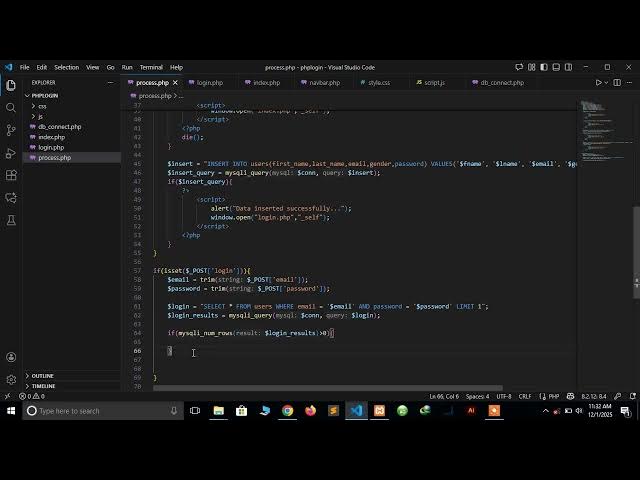Open the Help menu
Image resolution: width=640 pixels, height=480 pixels.
[x=176, y=67]
